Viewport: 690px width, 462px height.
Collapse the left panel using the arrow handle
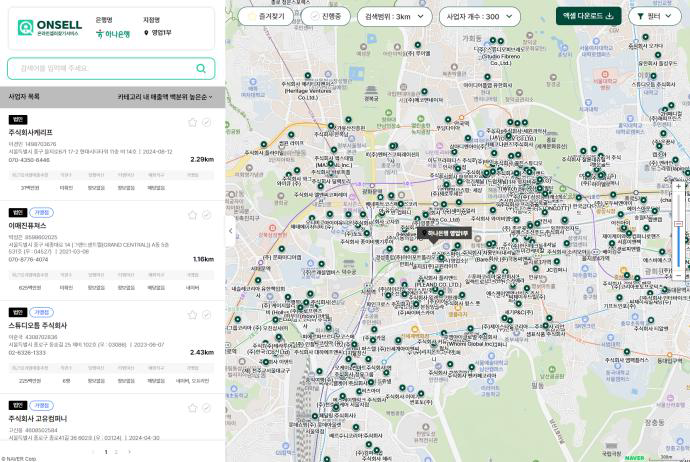[230, 231]
